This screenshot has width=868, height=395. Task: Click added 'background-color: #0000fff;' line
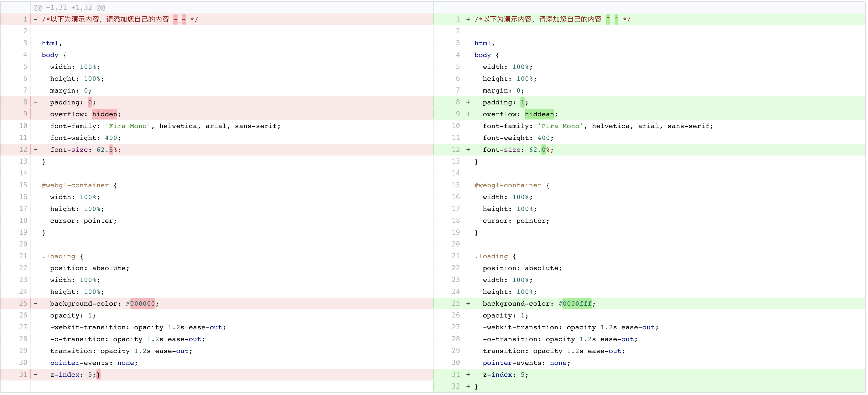point(649,303)
